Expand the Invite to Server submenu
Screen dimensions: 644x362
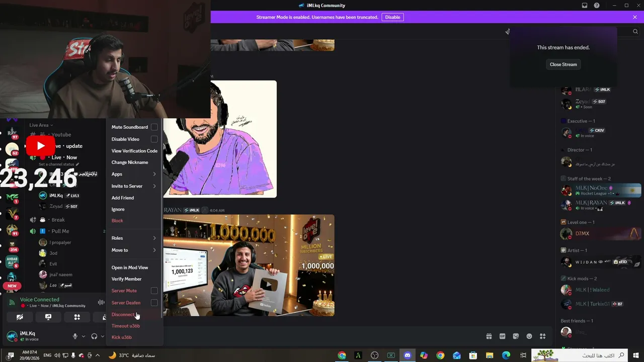[134, 186]
